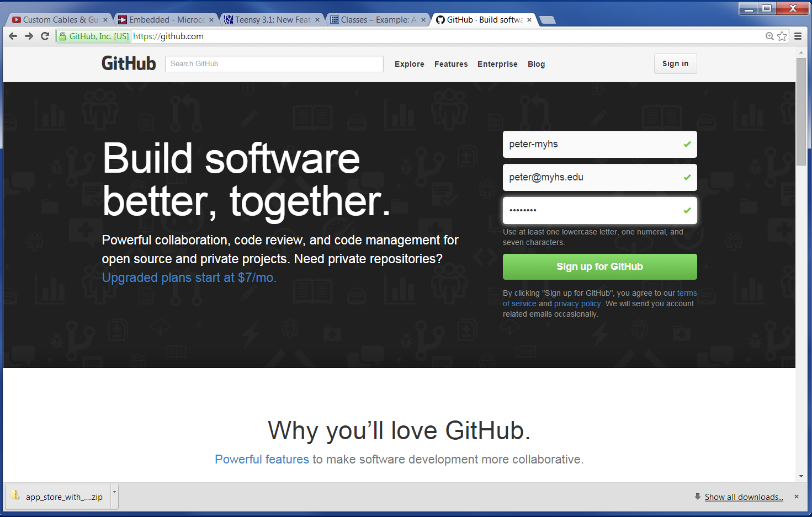Close the Classes – Example tab
The width and height of the screenshot is (812, 517).
tap(423, 20)
